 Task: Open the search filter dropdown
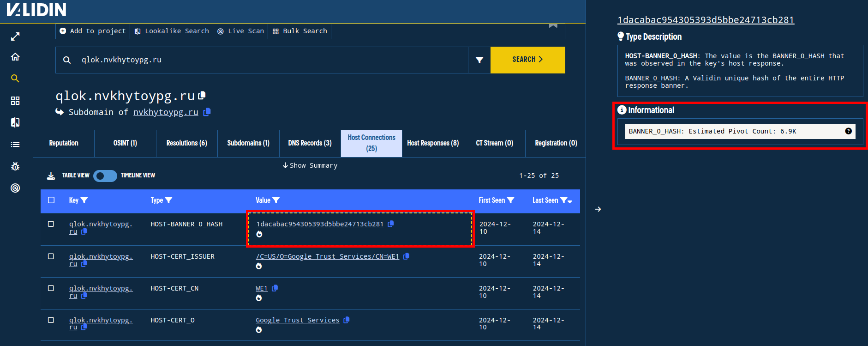[479, 60]
